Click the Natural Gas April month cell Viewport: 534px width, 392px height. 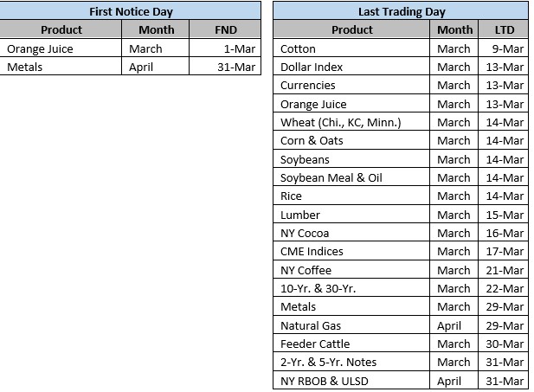(454, 325)
